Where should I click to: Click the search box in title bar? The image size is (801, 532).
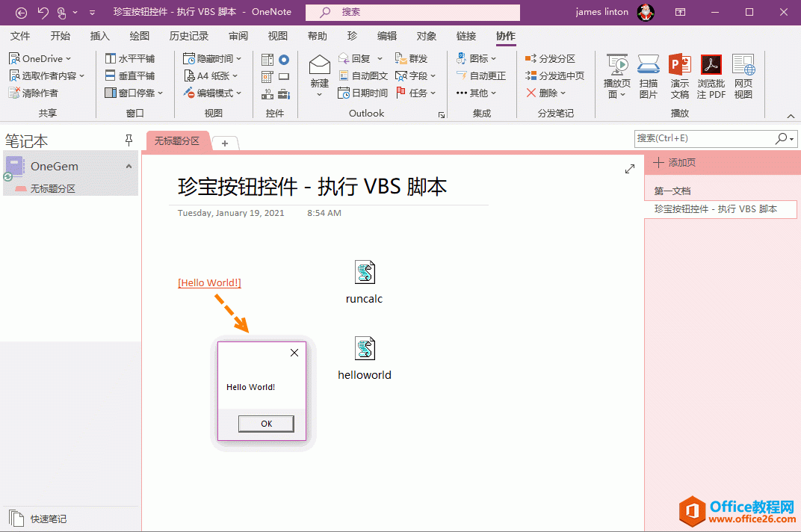pyautogui.click(x=412, y=12)
